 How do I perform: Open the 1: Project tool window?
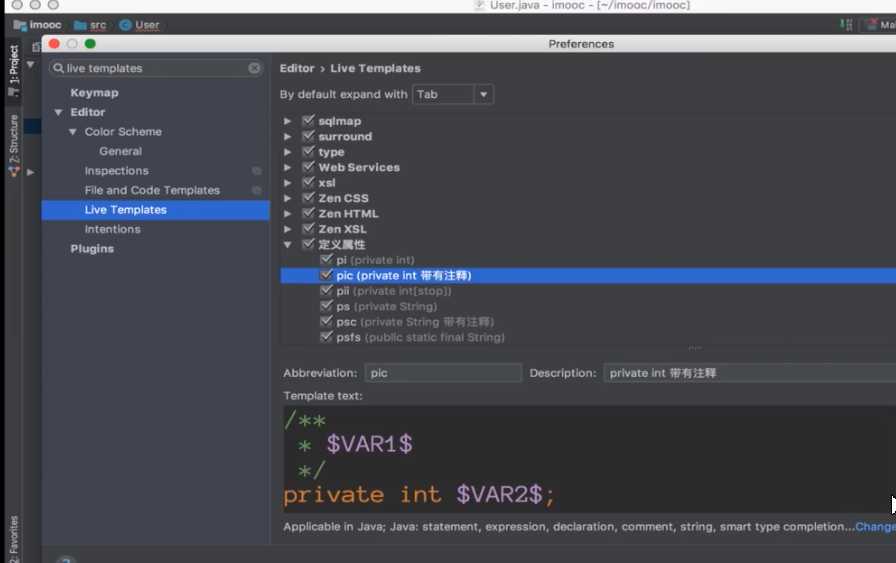[14, 71]
